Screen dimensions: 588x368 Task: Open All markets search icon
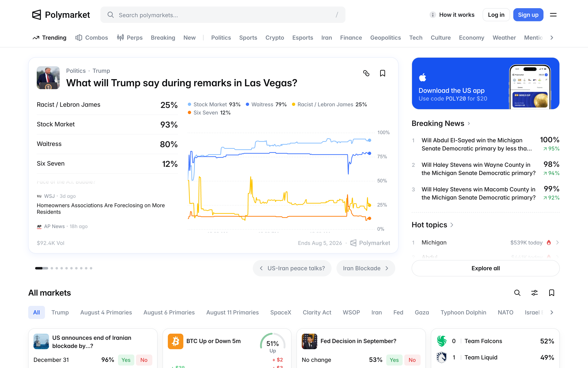point(517,293)
